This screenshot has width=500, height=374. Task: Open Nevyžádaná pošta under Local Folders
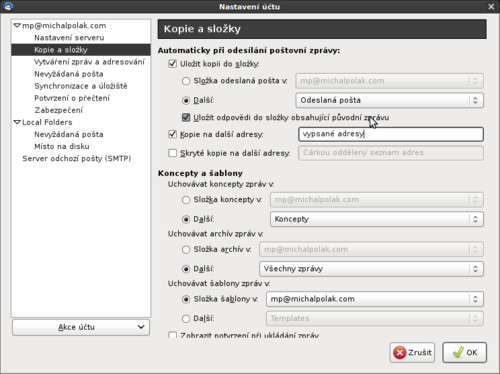(69, 134)
